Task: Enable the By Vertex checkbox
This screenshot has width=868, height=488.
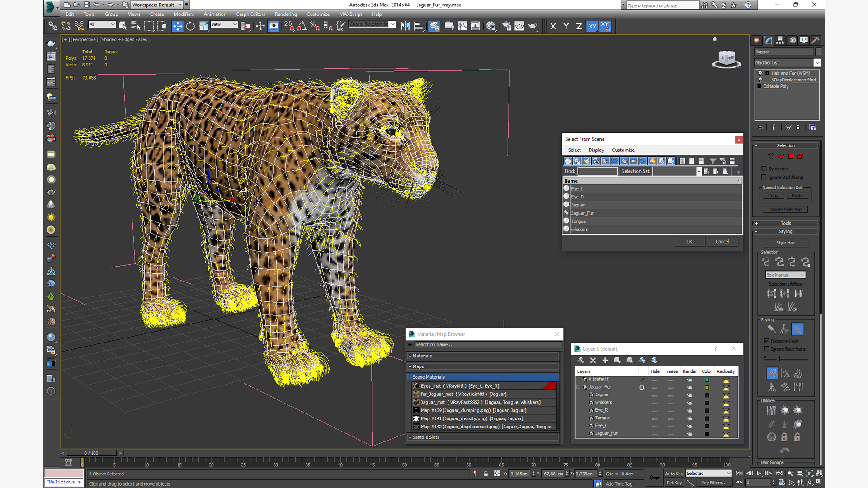Action: (764, 169)
